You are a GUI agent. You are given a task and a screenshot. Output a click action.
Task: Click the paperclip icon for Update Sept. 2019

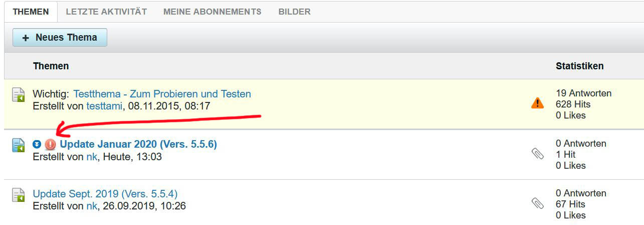click(537, 203)
